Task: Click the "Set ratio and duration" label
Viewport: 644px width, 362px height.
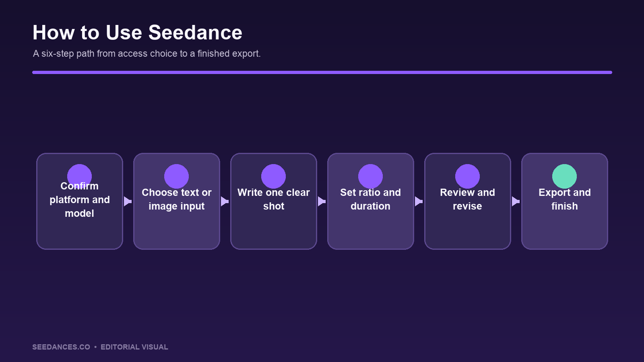Action: point(371,199)
